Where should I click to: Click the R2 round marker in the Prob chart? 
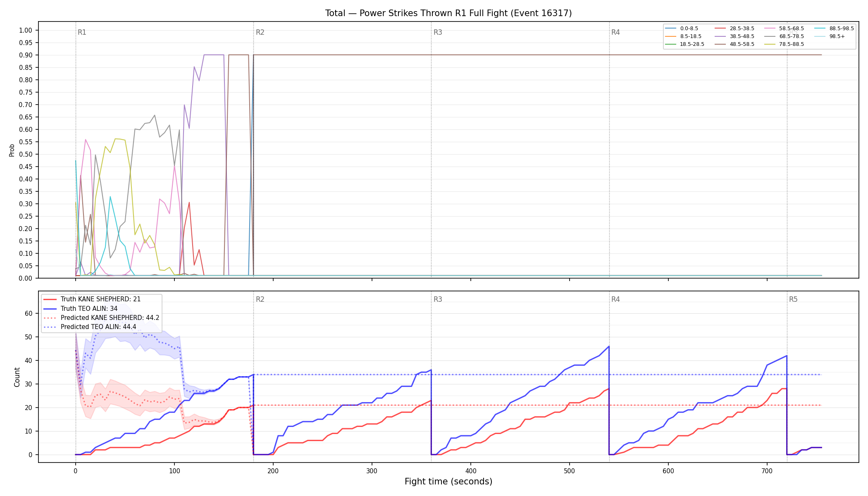pos(260,32)
